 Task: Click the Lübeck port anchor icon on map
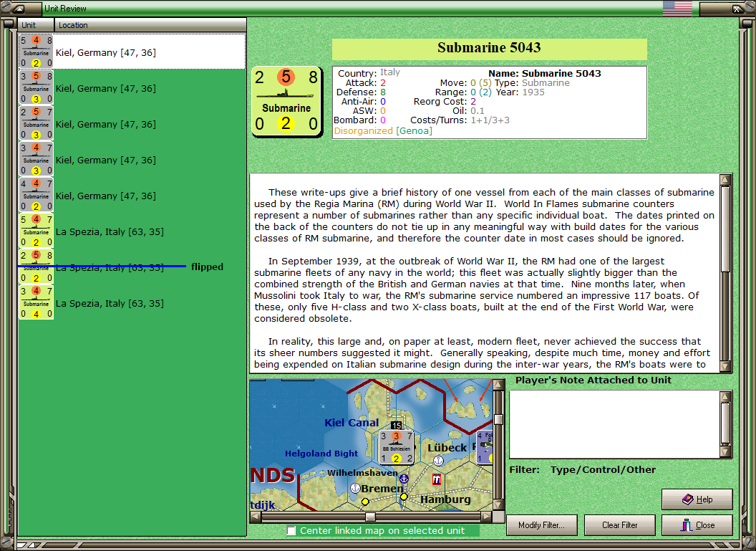[438, 461]
